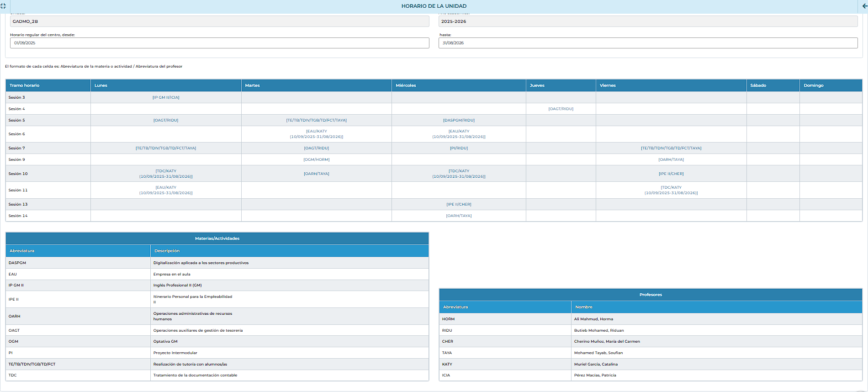The image size is (868, 392).
Task: Open the IP GM II/ICIA class on Lunes
Action: tap(166, 97)
